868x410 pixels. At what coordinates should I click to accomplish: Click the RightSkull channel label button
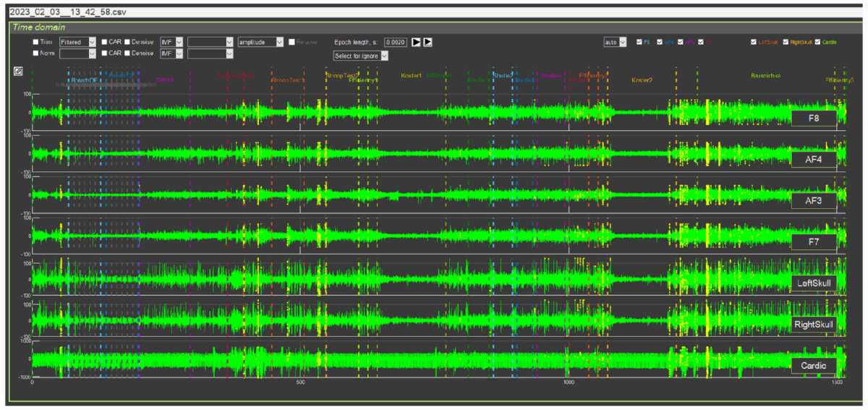click(x=813, y=325)
